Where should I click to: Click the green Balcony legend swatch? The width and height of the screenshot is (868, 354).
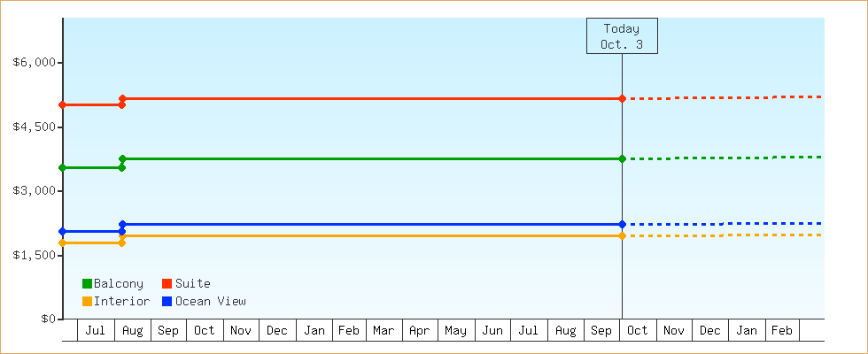[x=87, y=284]
